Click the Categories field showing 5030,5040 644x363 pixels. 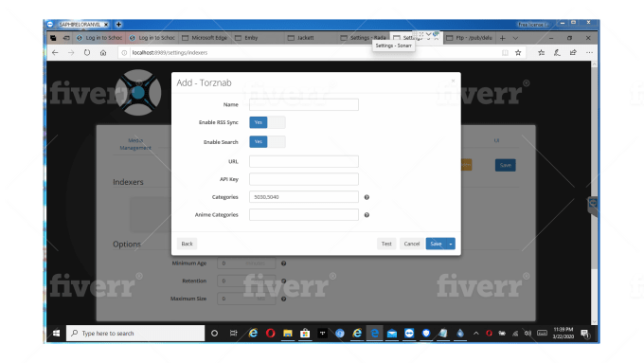[x=303, y=197]
